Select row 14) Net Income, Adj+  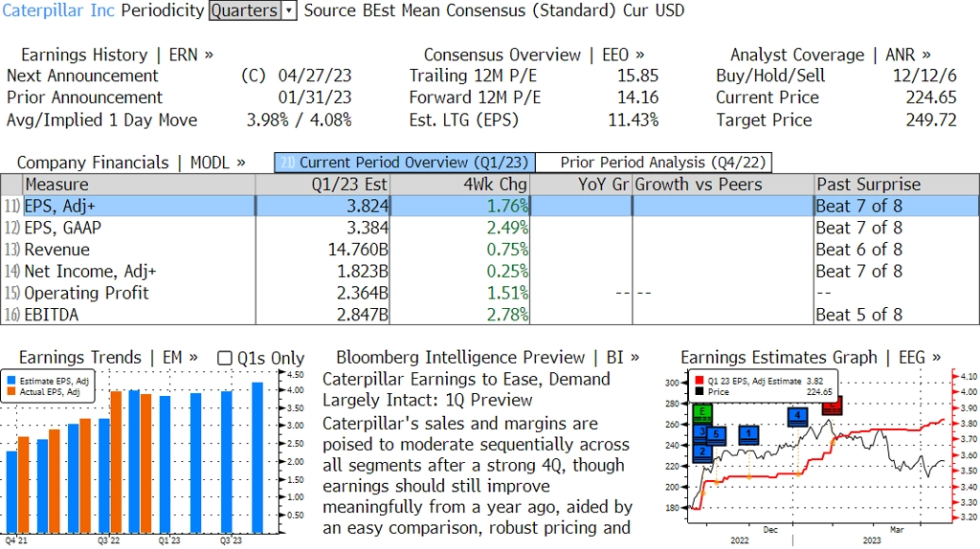click(490, 272)
